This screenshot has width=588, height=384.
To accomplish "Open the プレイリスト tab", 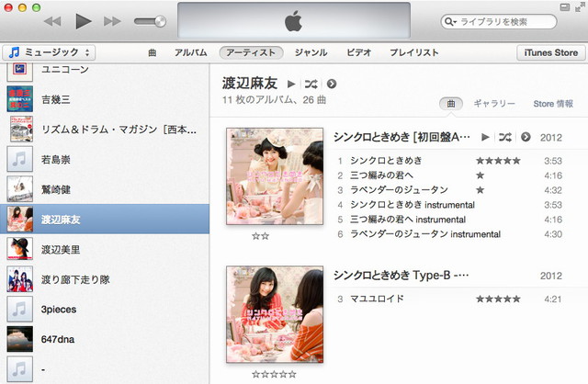I will (x=414, y=52).
